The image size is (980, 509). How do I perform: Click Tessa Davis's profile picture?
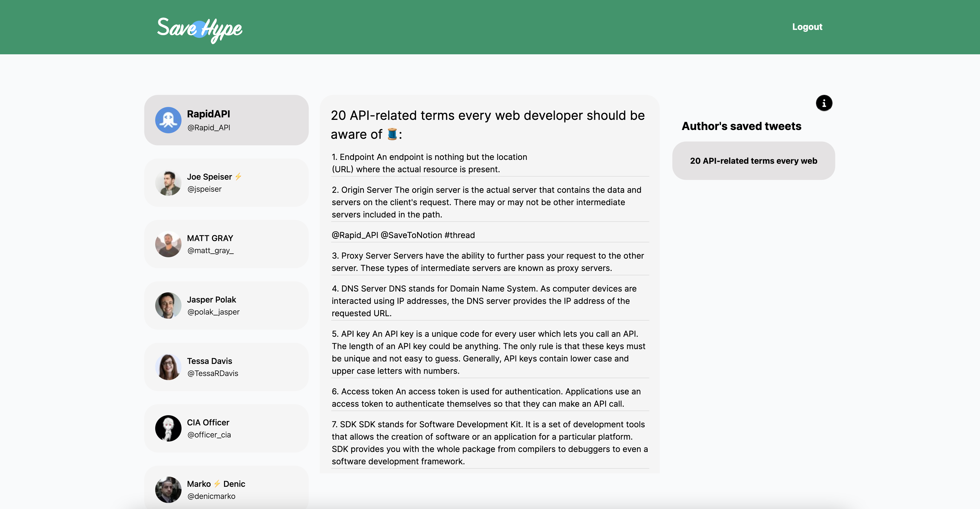coord(168,367)
